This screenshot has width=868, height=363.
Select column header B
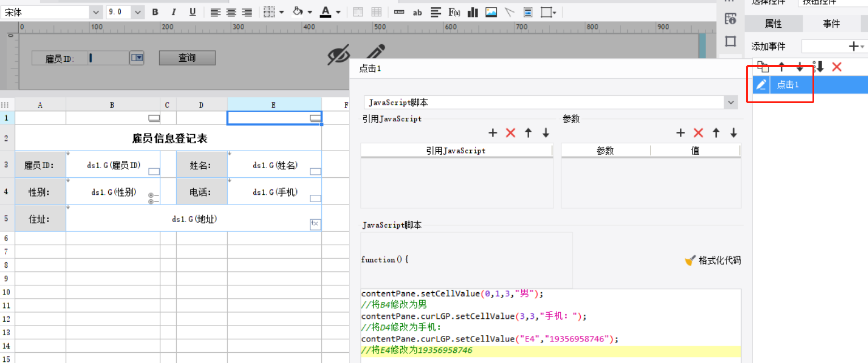113,105
